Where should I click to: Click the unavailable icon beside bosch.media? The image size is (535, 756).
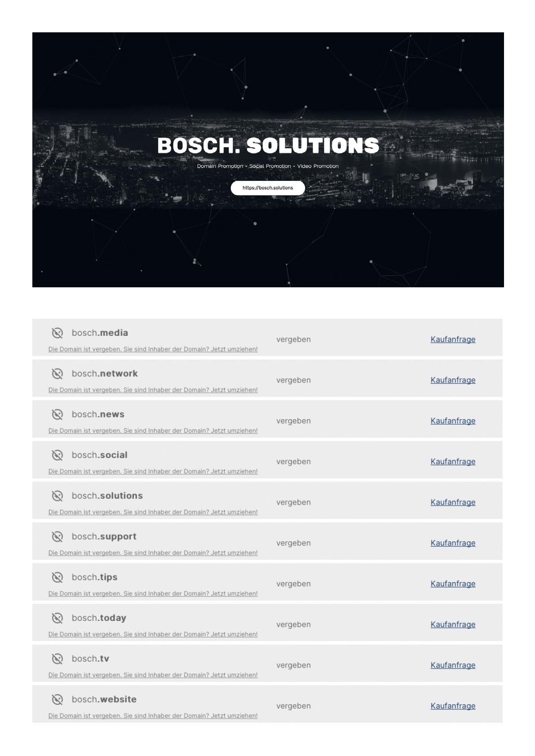[x=57, y=333]
